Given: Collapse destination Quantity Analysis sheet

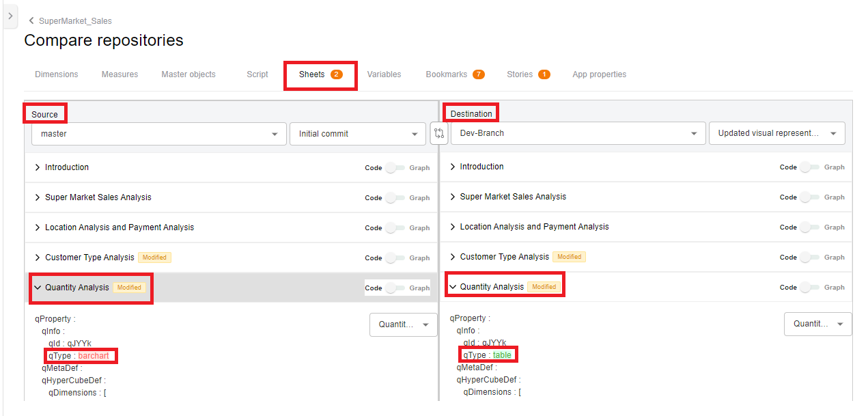Looking at the screenshot, I should 453,287.
